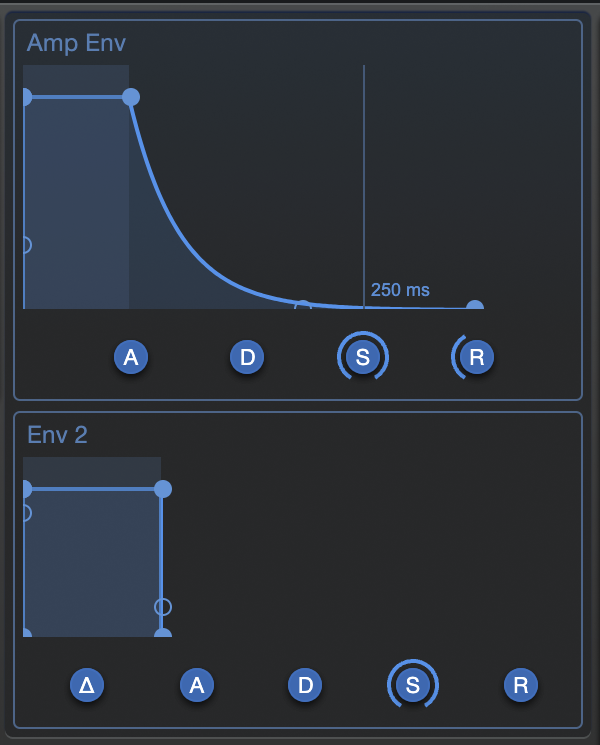Select the Amp Env Sustain knob
Viewport: 600px width, 745px height.
click(363, 357)
